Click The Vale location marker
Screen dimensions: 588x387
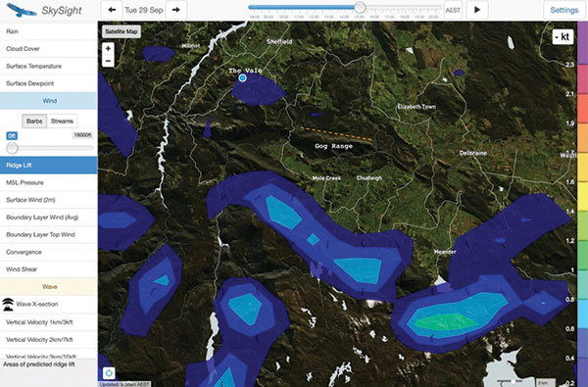pos(243,77)
